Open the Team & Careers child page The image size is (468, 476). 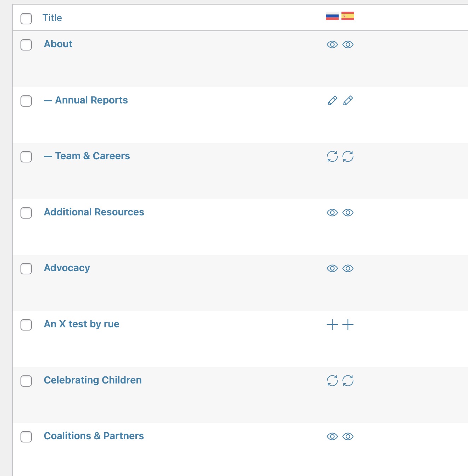point(92,156)
